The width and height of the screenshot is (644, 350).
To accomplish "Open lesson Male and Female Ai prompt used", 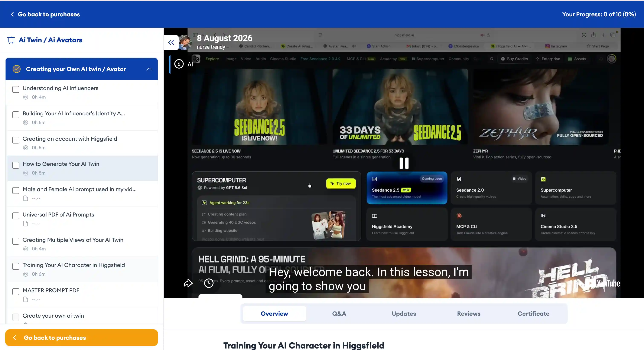I will coord(79,189).
